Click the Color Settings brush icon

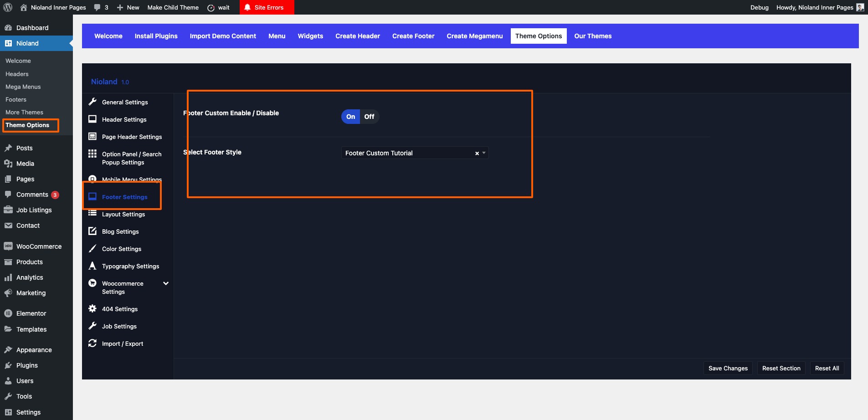(x=92, y=248)
